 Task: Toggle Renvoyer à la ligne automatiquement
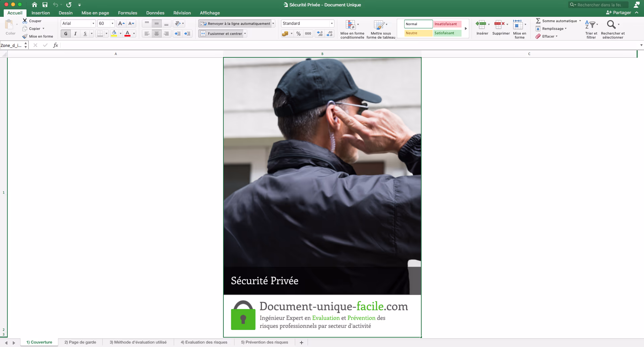(235, 23)
